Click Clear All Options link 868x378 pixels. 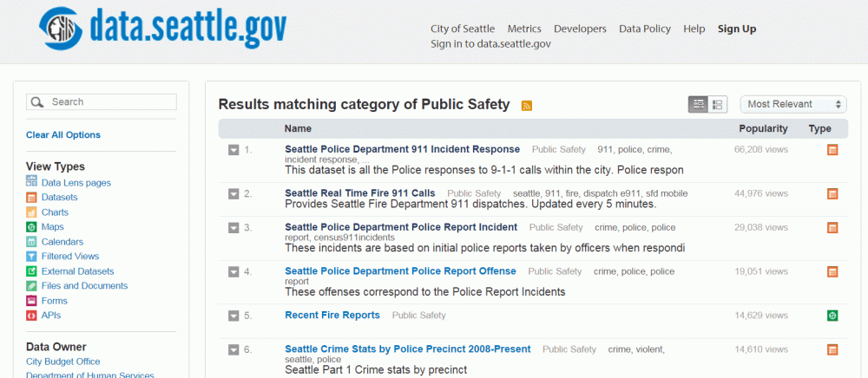[63, 134]
